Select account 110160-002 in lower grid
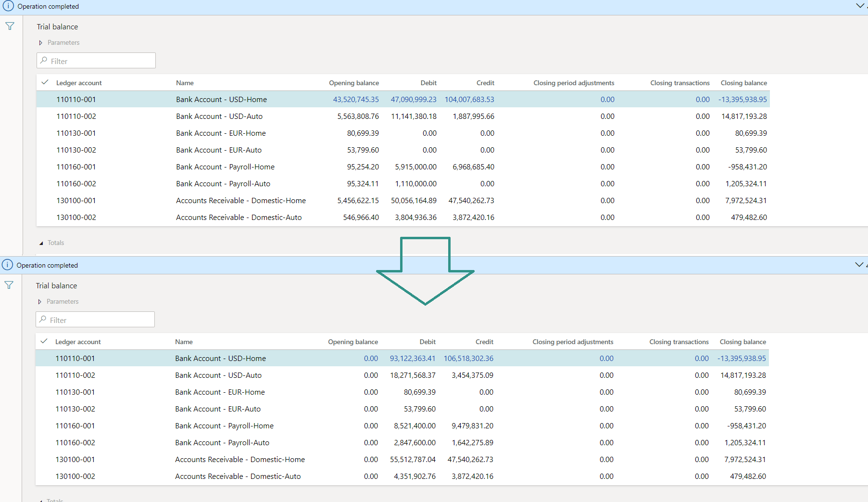 [x=75, y=442]
